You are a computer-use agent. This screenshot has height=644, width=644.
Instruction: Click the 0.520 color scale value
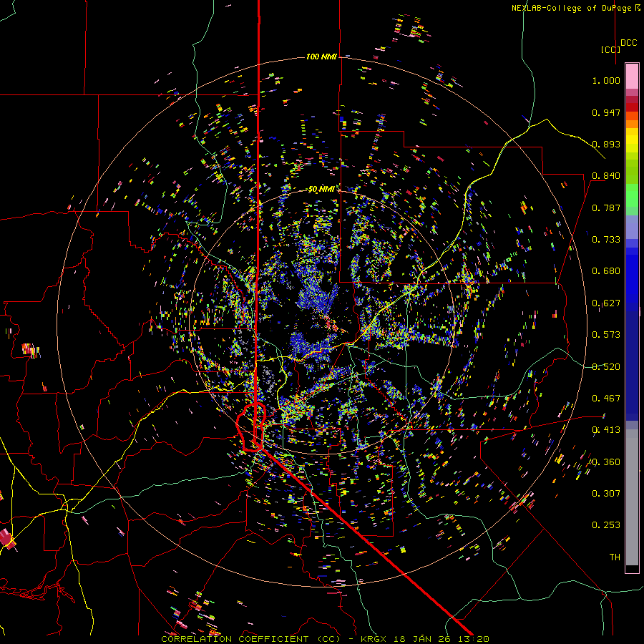click(606, 367)
